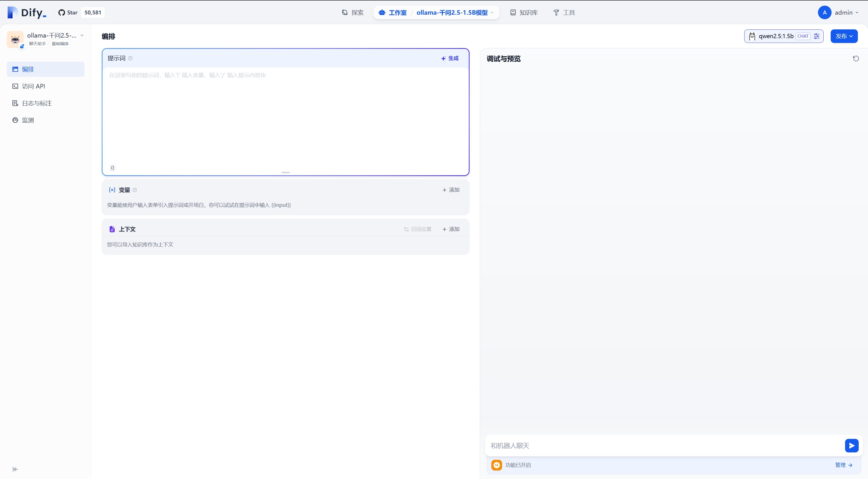Click the 变量 help tooltip icon
The width and height of the screenshot is (868, 479).
[135, 190]
